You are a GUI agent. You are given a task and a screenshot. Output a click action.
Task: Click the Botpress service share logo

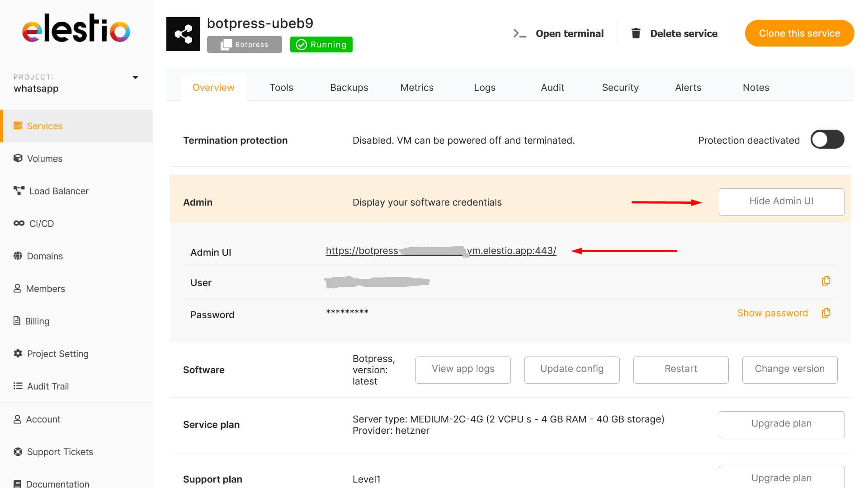tap(183, 34)
